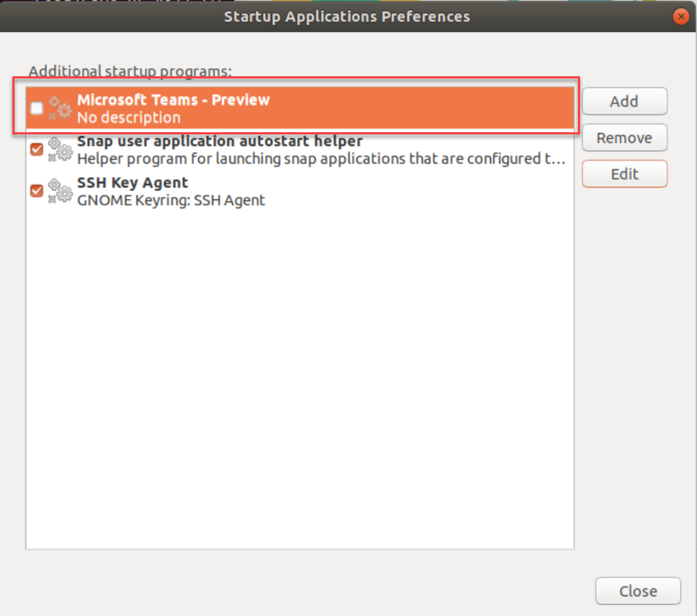Image resolution: width=697 pixels, height=616 pixels.
Task: Select the Snap user application autostart helper entry
Action: tap(290, 148)
